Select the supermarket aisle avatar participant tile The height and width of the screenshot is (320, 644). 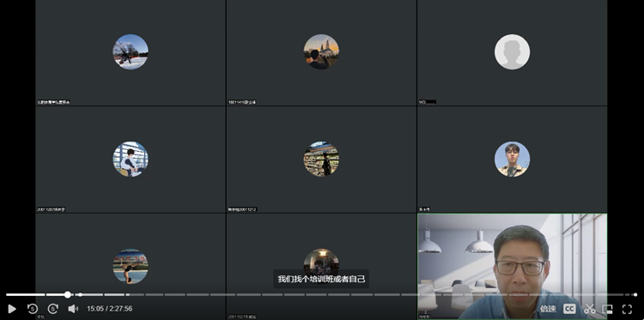(x=321, y=160)
